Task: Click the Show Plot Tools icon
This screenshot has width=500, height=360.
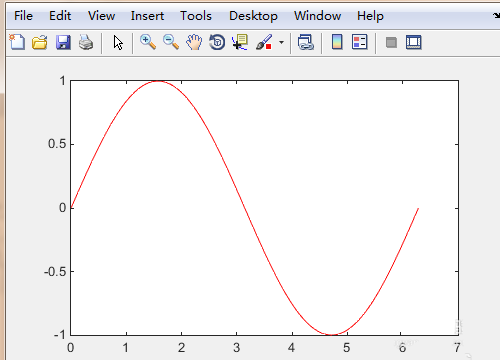Action: 414,42
